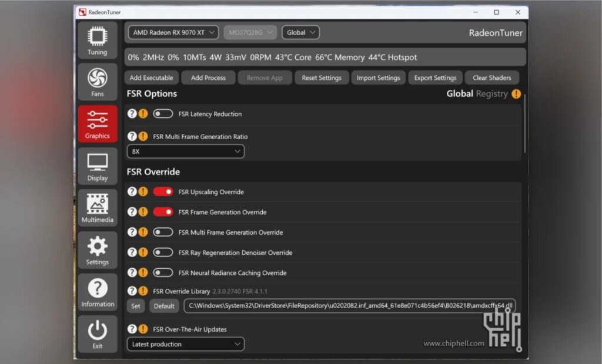
Task: Open the Settings gear section
Action: tap(97, 250)
